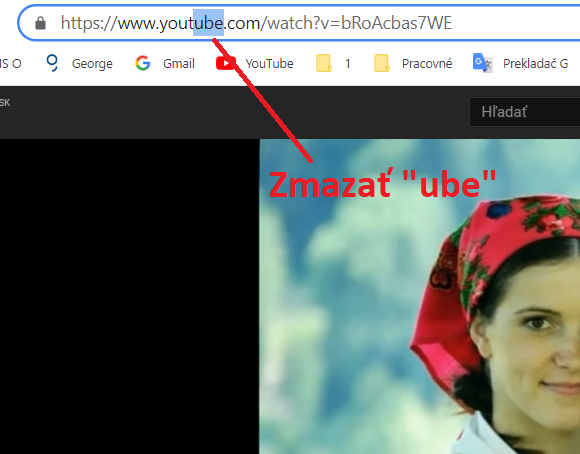Open the George bookmark label
This screenshot has height=454, width=580.
point(92,64)
